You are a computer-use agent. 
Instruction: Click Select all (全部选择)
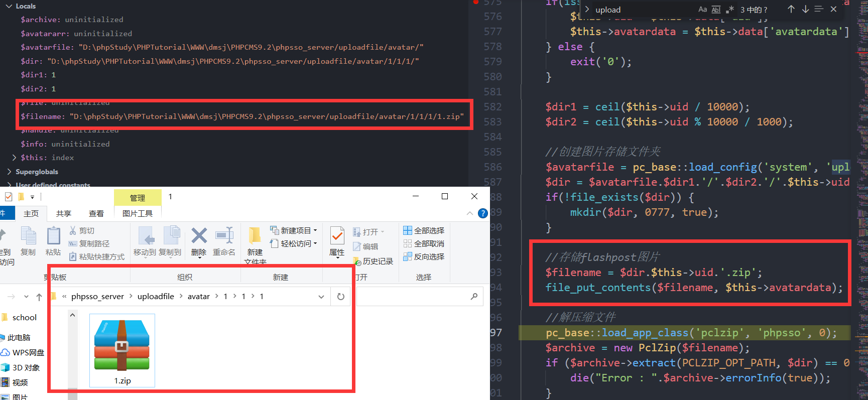424,230
